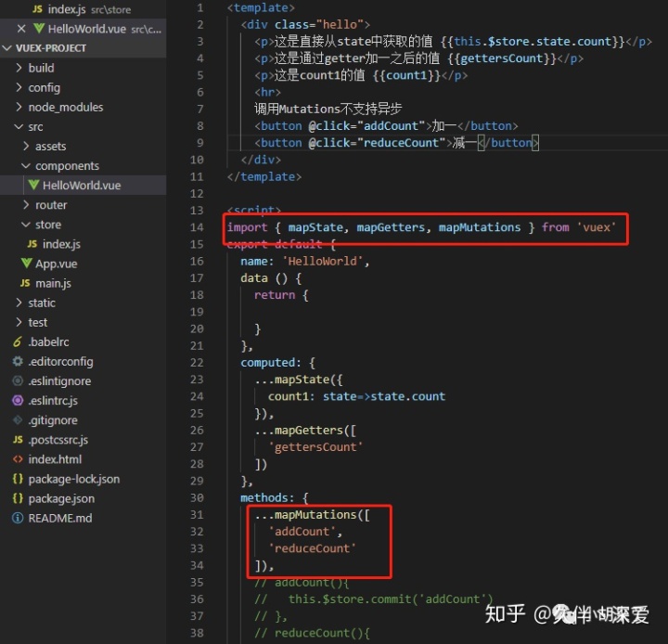Open index.js under store folder
Image resolution: width=668 pixels, height=644 pixels.
coord(83,244)
